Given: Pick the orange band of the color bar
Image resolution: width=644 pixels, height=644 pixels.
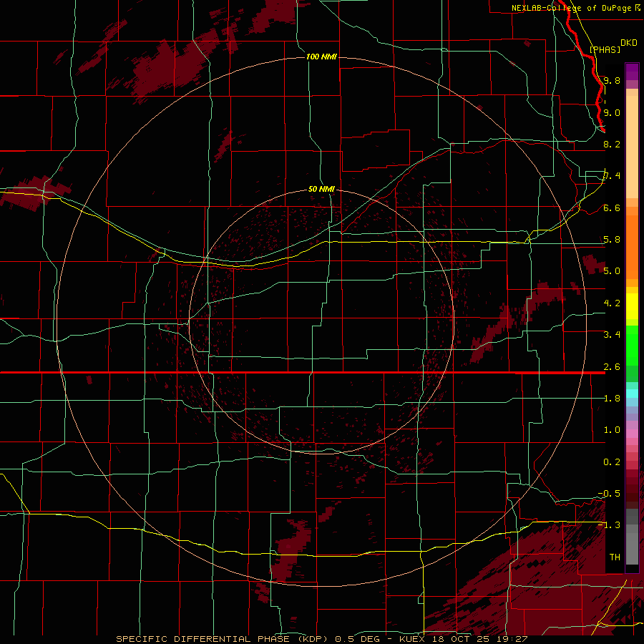Looking at the screenshot, I should (632, 246).
